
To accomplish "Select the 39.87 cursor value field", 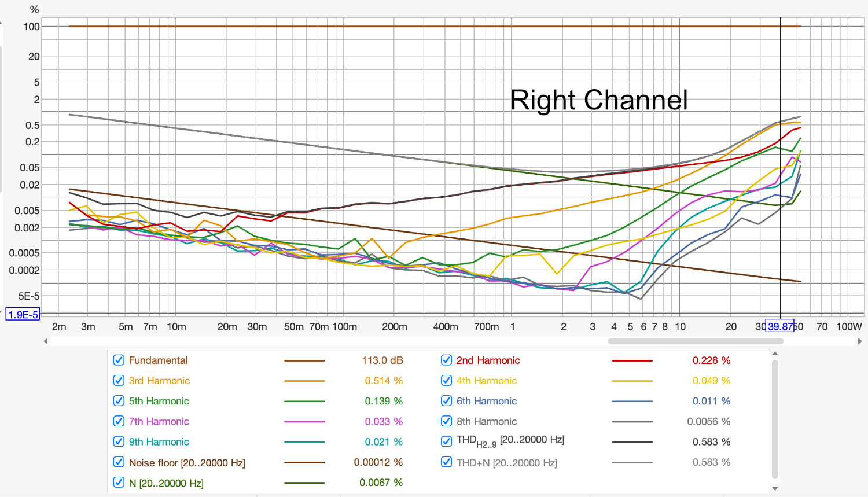I will [x=779, y=326].
